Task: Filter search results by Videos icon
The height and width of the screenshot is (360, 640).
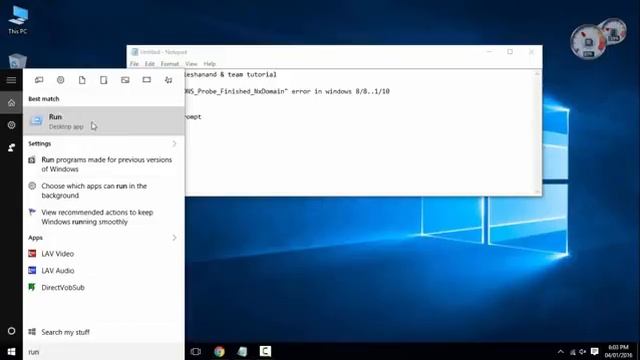Action: 147,80
